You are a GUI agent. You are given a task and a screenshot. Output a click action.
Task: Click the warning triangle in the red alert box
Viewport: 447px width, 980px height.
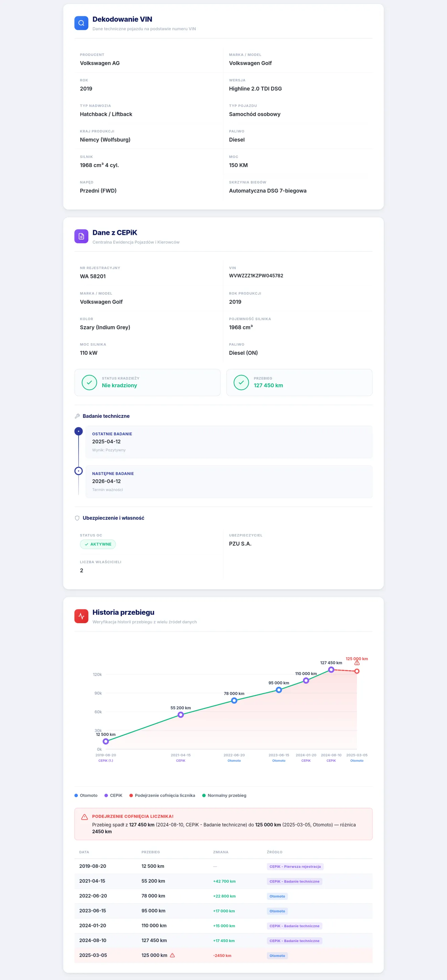tap(84, 817)
